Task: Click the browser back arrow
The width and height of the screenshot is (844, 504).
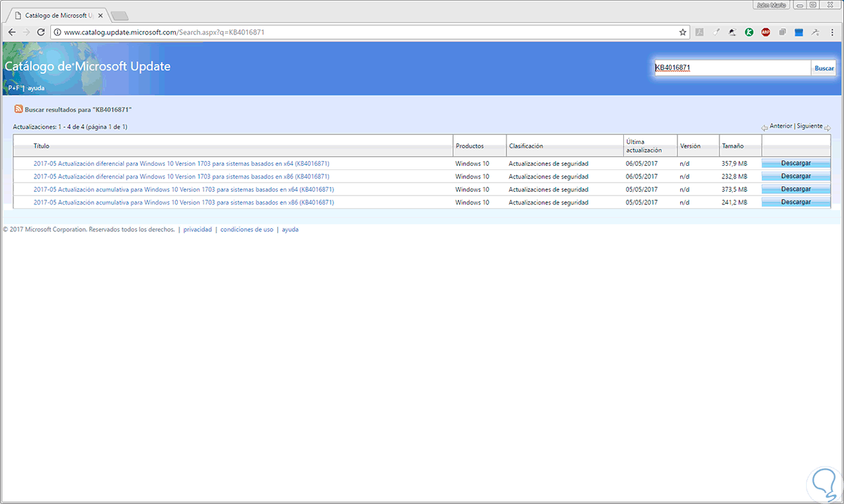Action: 12,32
